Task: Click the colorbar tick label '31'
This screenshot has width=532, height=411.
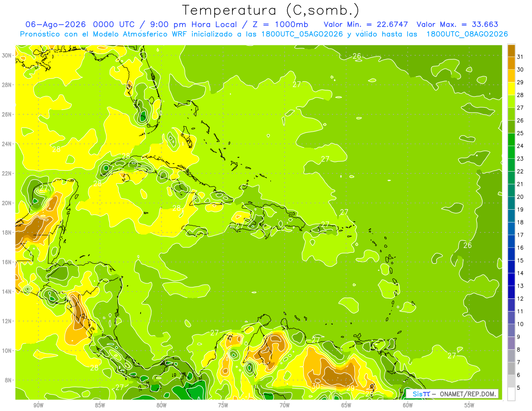Action: [520, 56]
